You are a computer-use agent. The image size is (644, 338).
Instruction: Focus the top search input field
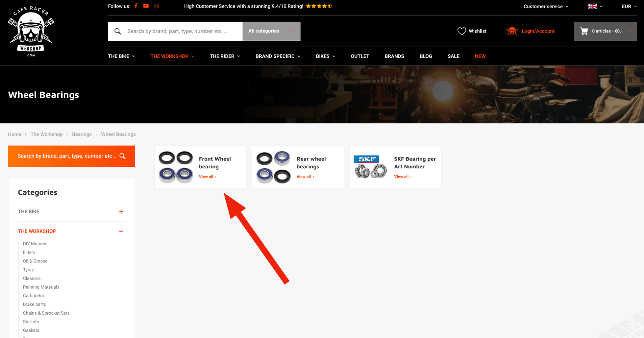click(x=178, y=31)
